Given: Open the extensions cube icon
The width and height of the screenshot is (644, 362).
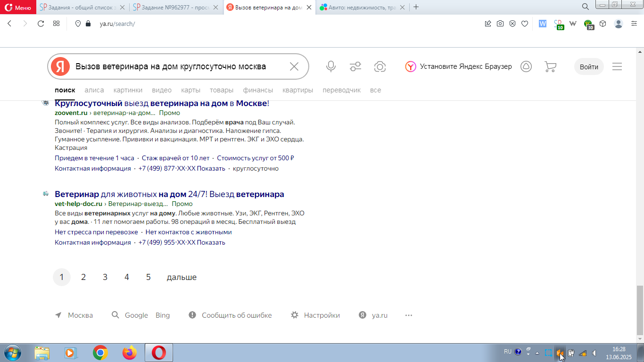Looking at the screenshot, I should [x=603, y=24].
